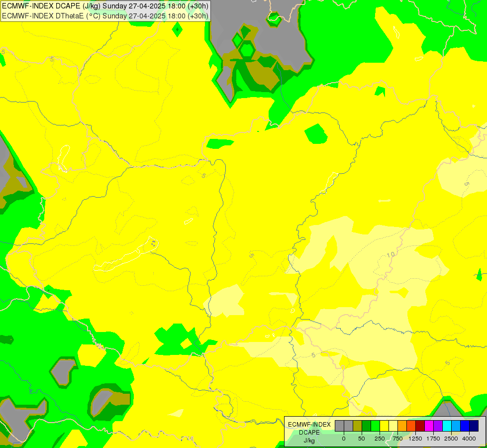Click the legend value 750

397,439
